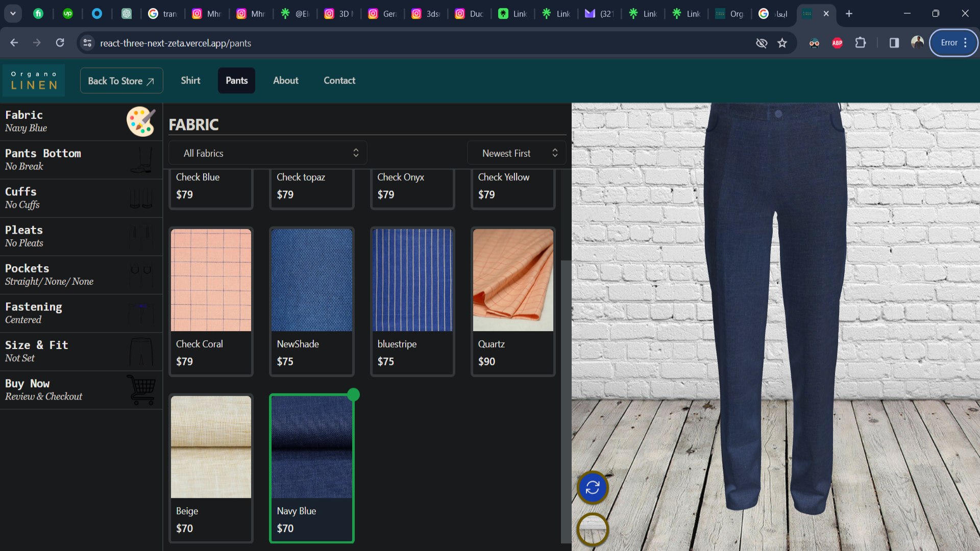Screen dimensions: 980x551
Task: Open the Cuffs No Cuffs section
Action: coord(81,198)
